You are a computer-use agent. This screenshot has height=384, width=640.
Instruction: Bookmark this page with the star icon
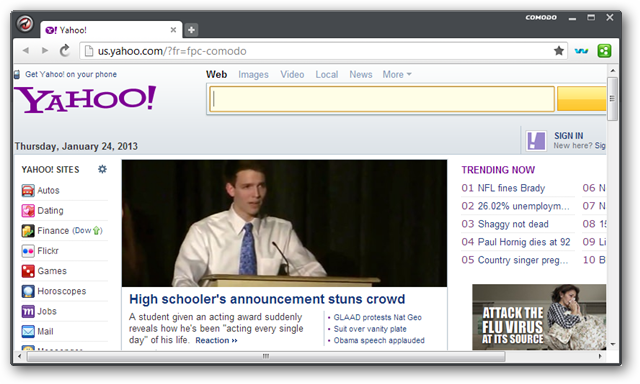click(x=559, y=51)
